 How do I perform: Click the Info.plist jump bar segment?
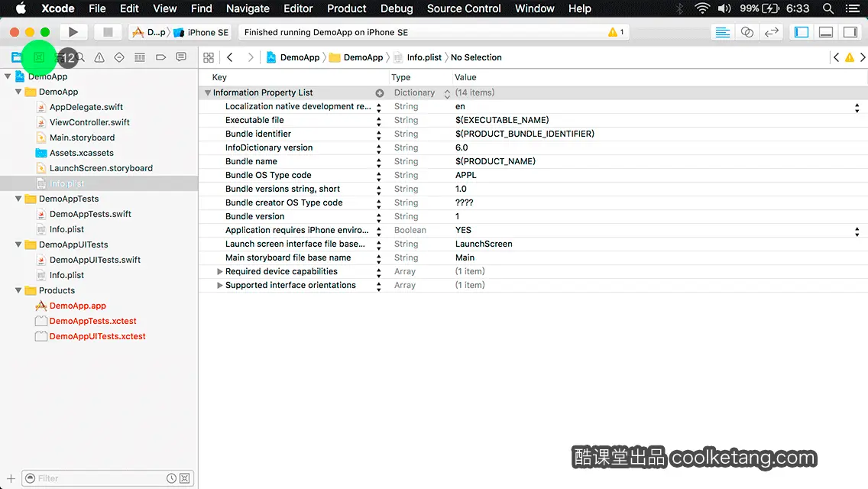[418, 57]
